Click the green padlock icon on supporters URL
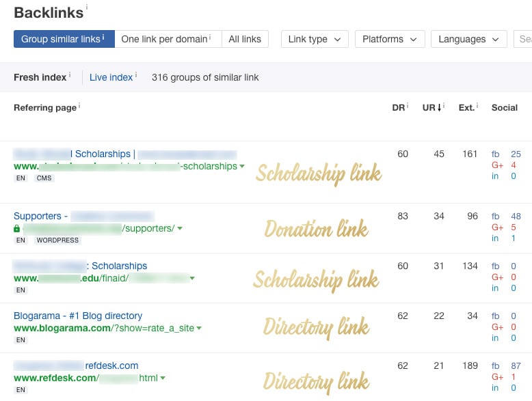Viewport: 532px width, 401px height. click(16, 229)
